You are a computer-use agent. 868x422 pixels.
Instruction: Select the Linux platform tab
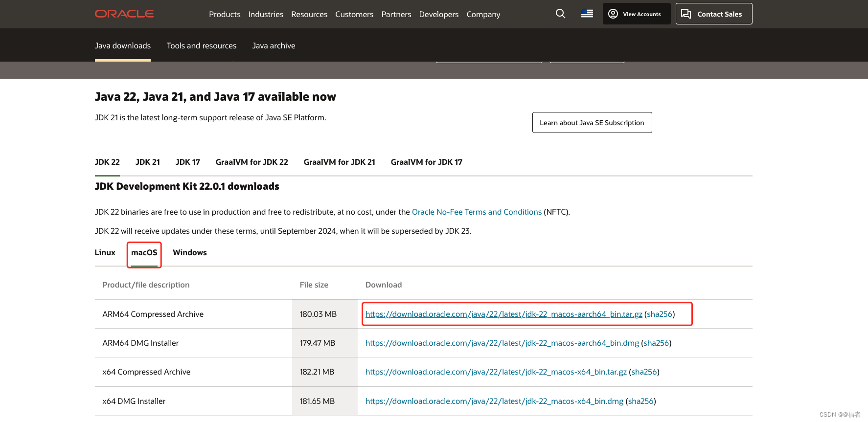tap(105, 252)
